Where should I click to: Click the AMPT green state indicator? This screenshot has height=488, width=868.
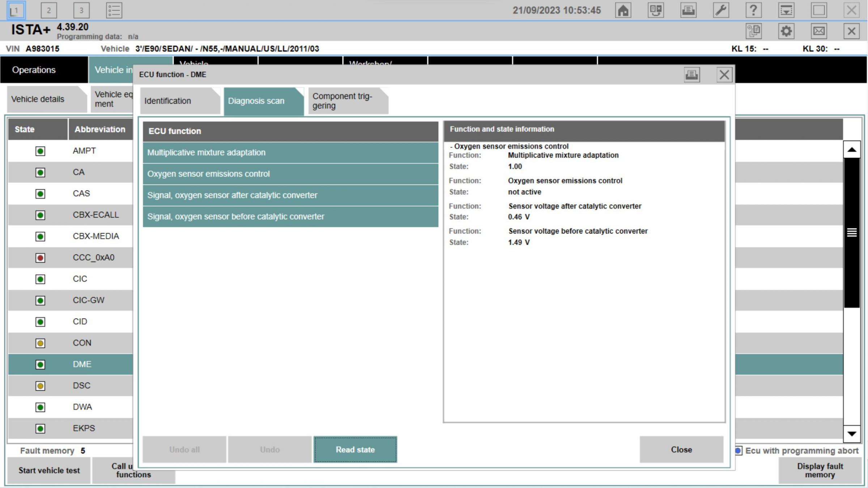coord(40,151)
